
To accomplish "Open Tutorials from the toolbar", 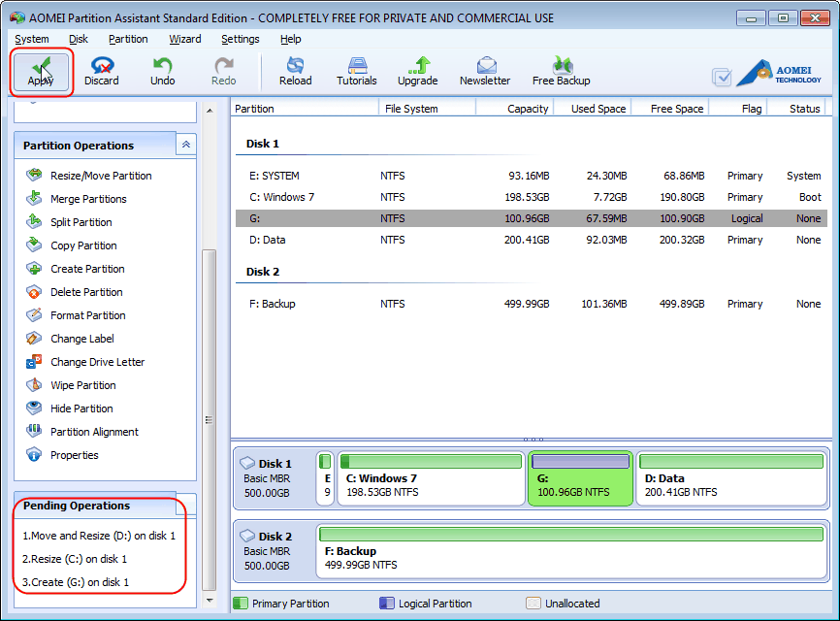I will click(356, 72).
